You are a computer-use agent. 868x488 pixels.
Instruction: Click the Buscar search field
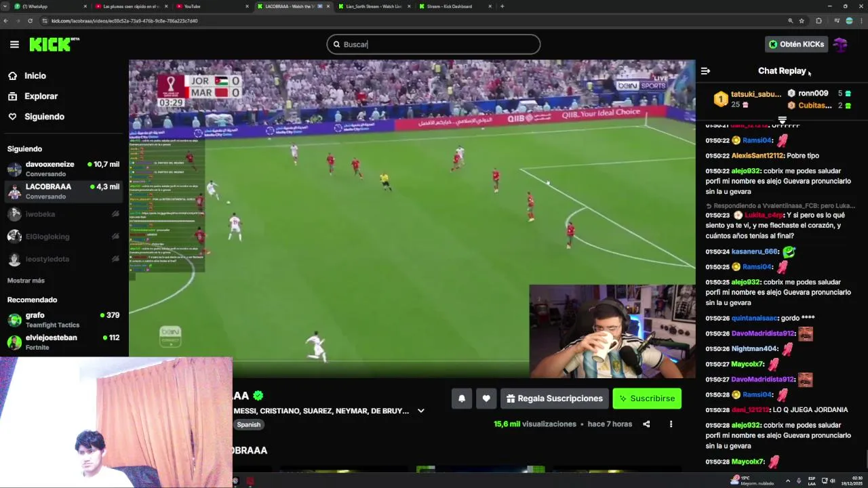click(433, 44)
